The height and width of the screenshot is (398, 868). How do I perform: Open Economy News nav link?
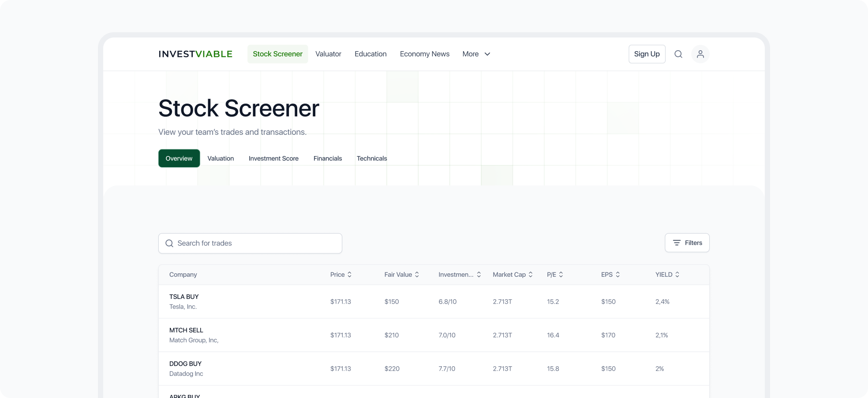pos(425,54)
